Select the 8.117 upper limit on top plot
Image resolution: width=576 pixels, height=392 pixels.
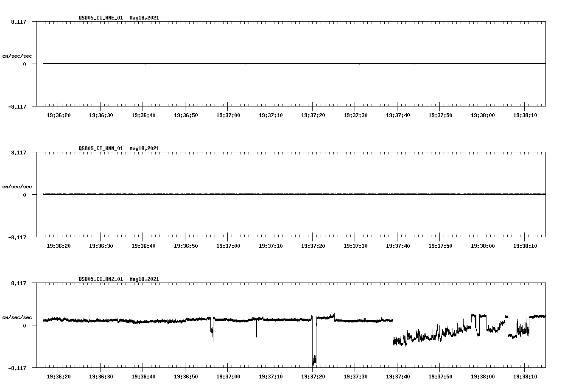[18, 22]
